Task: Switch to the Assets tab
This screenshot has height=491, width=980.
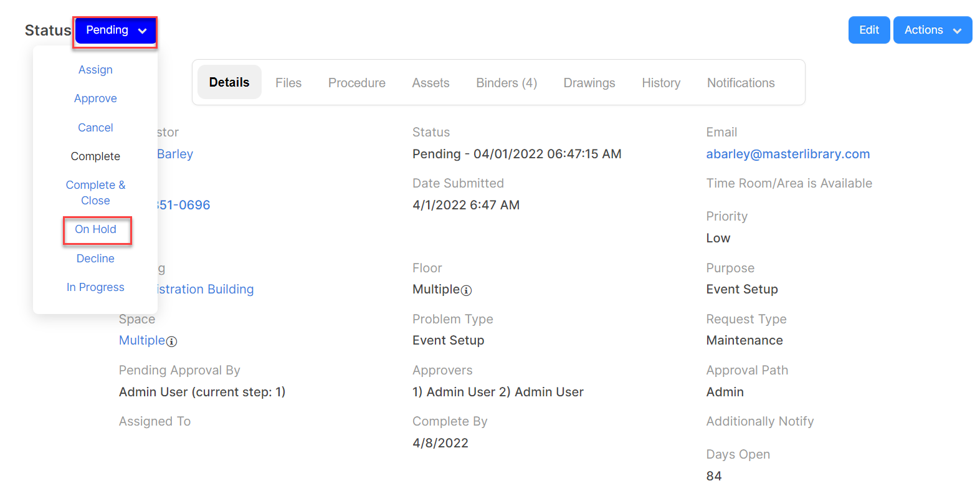Action: pyautogui.click(x=431, y=83)
